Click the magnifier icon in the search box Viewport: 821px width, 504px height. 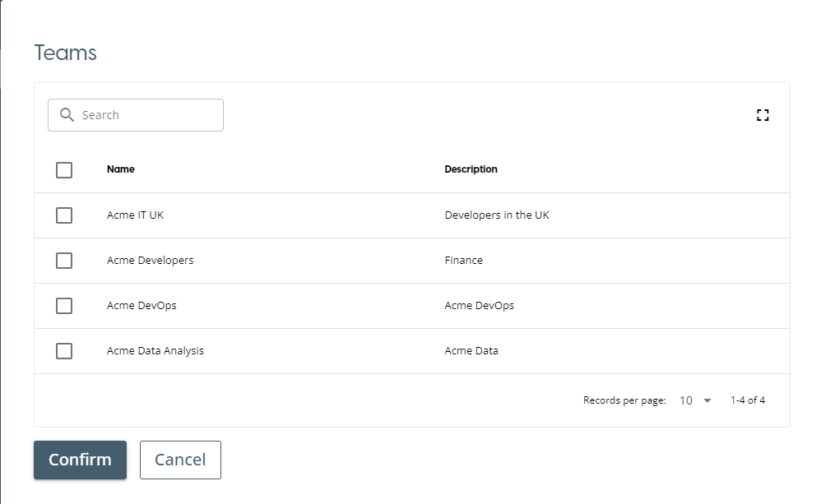pos(67,115)
